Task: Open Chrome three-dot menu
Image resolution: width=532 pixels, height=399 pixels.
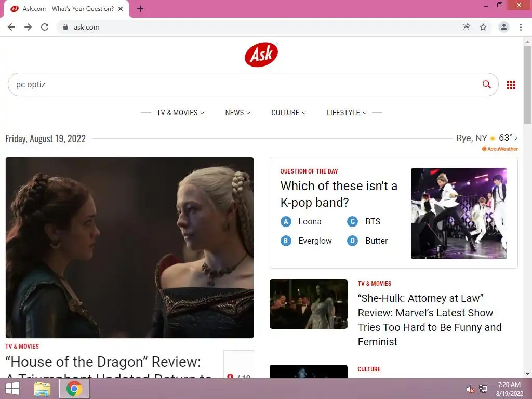Action: (x=521, y=27)
